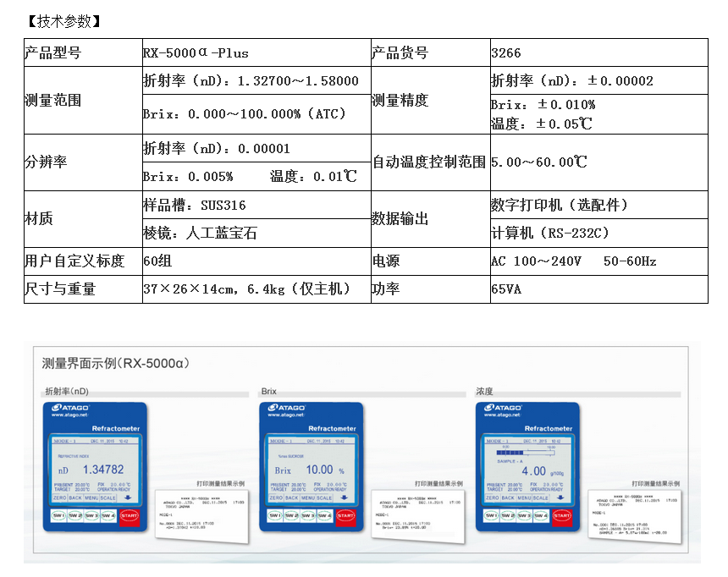Screen dimensions: 728x577
Task: Select the 温度 0.01℃ resolution text
Action: (x=313, y=176)
